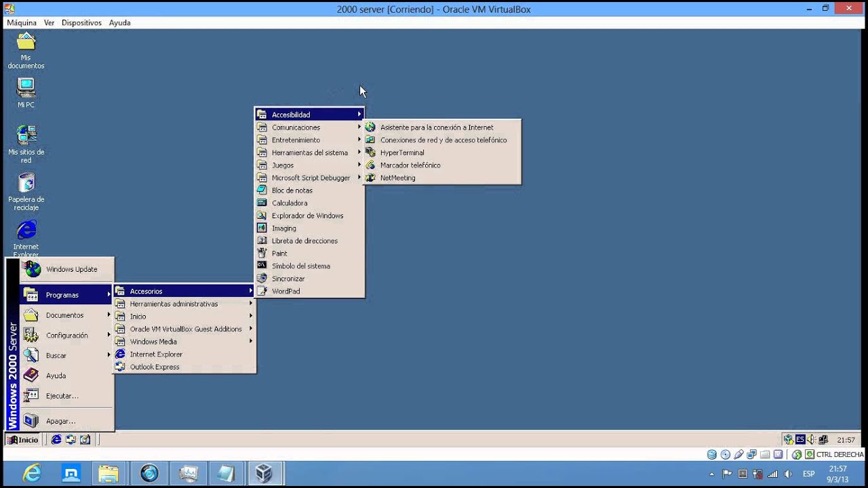Click the CTRL DERECHA host key indicator
The height and width of the screenshot is (488, 868).
tap(840, 455)
